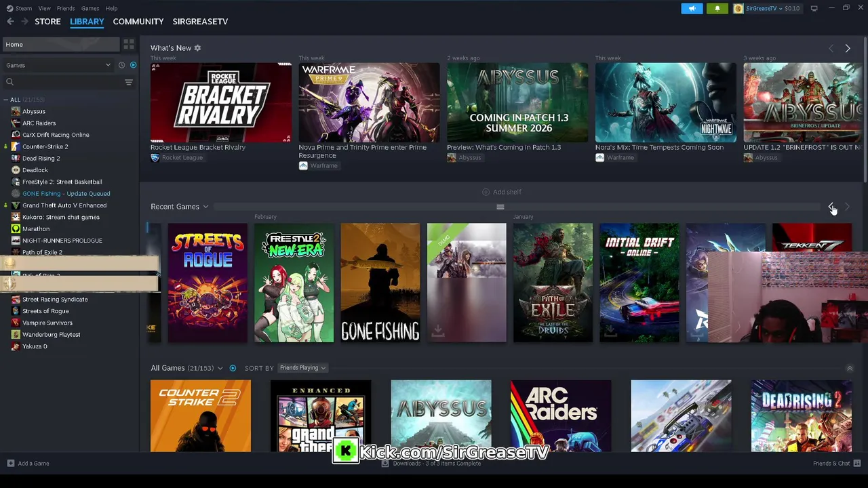This screenshot has width=868, height=488.
Task: Open Abyssus from the sidebar icon
Action: point(16,111)
